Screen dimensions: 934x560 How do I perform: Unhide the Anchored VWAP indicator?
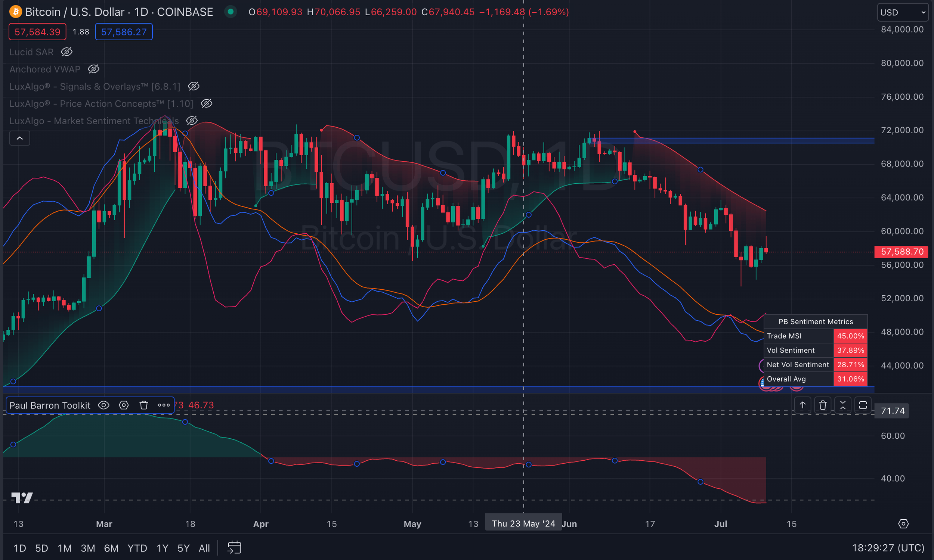(x=94, y=69)
